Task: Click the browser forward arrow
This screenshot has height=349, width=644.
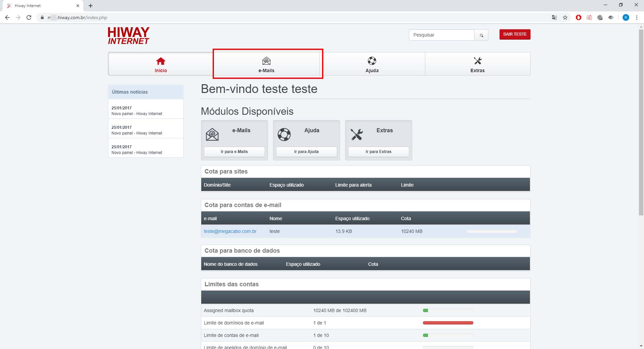Action: 18,17
